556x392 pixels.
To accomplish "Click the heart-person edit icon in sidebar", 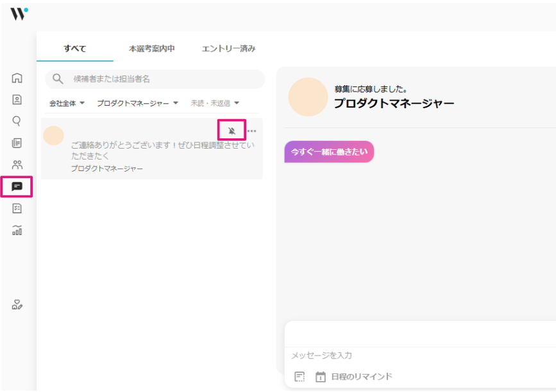I will click(17, 305).
